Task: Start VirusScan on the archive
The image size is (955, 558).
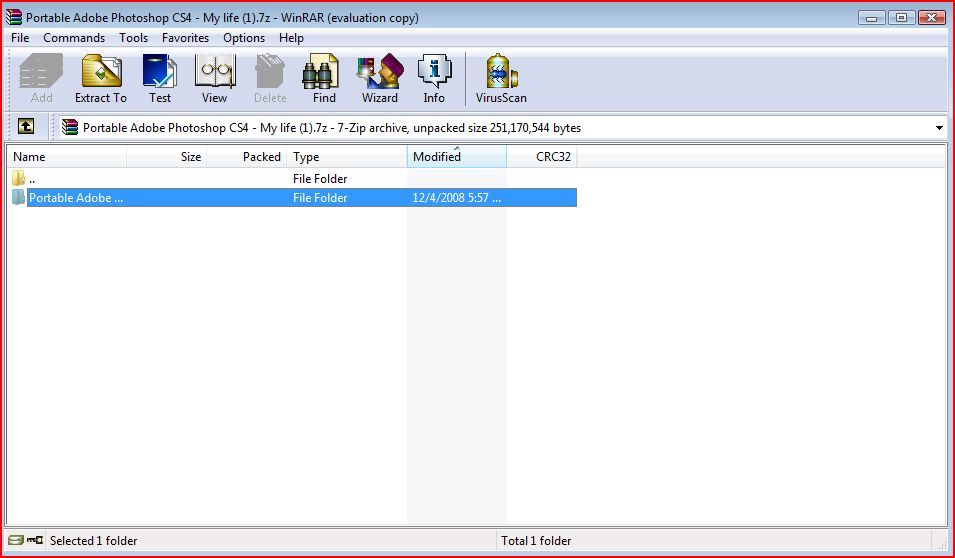Action: (501, 79)
